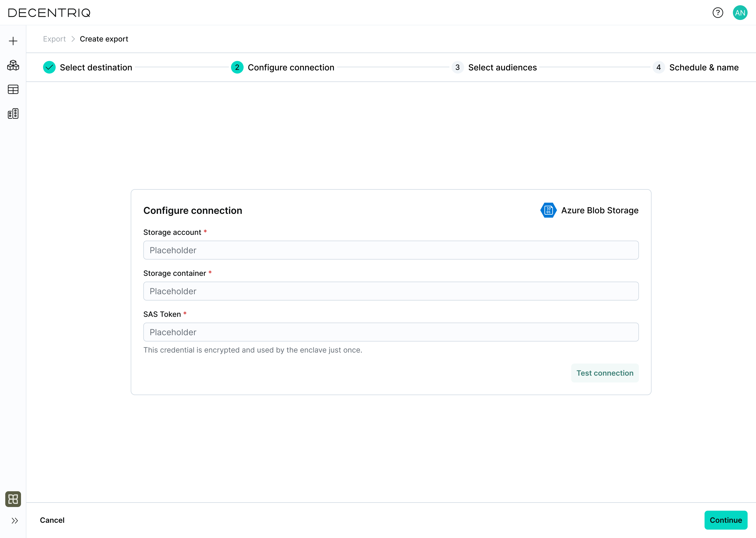
Task: Click the SAS Token label
Action: (162, 314)
